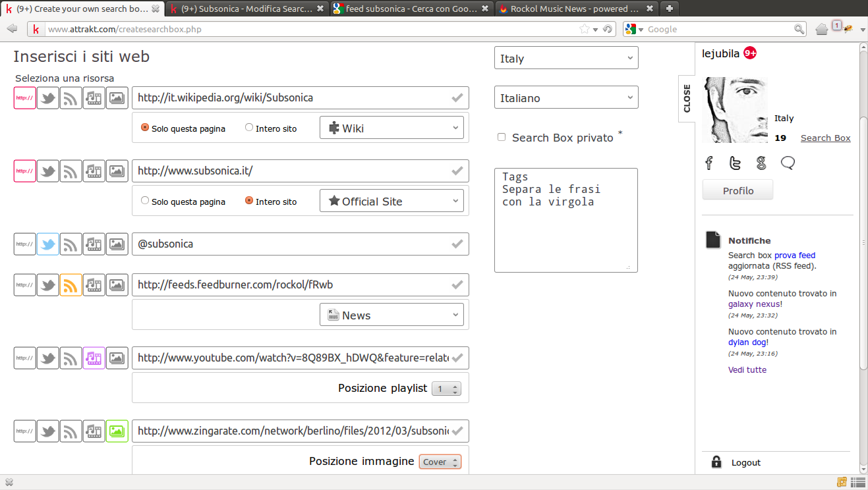
Task: Select 'Solo questa pagina' for subsonica.it
Action: (145, 201)
